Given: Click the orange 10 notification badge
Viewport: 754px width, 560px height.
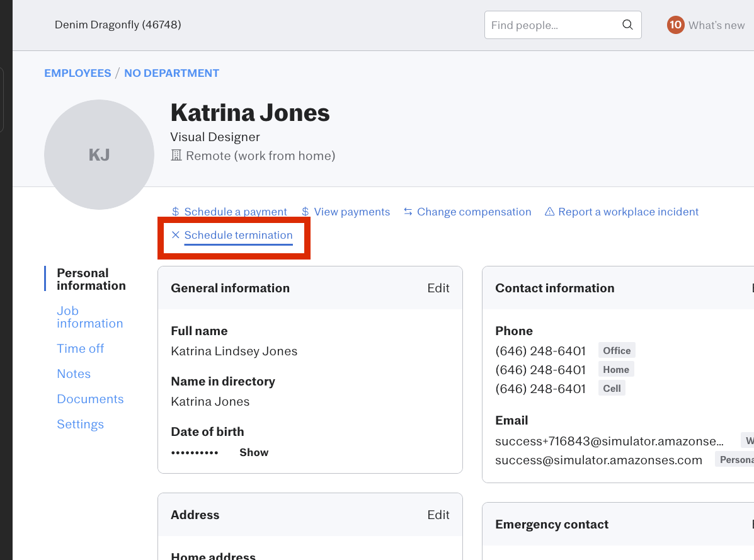Looking at the screenshot, I should click(x=675, y=25).
